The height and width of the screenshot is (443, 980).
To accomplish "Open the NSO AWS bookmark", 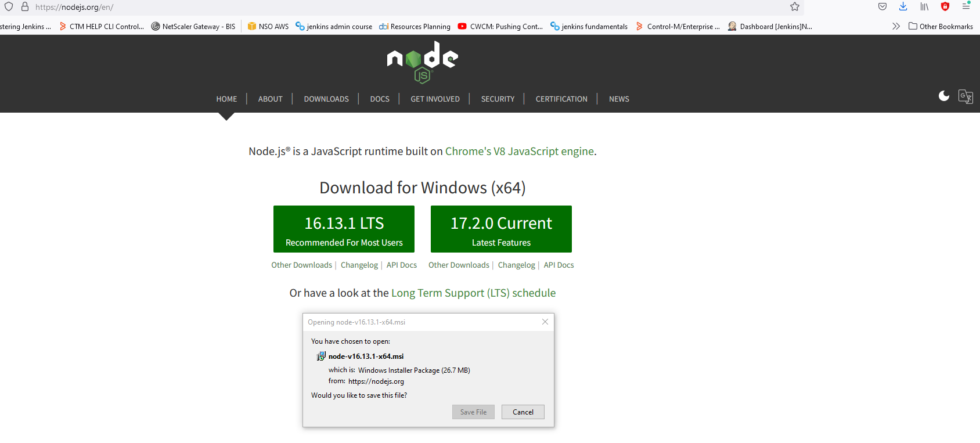I will pos(268,26).
